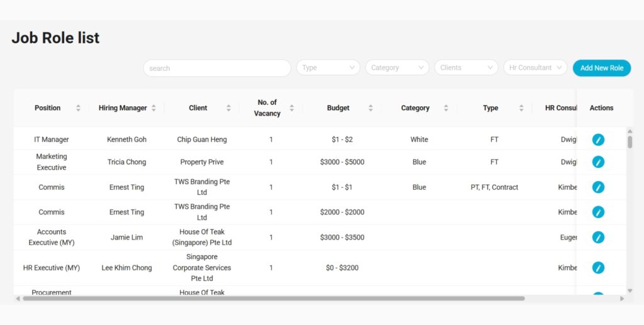Click the Add New Role button
This screenshot has width=644, height=325.
click(601, 68)
